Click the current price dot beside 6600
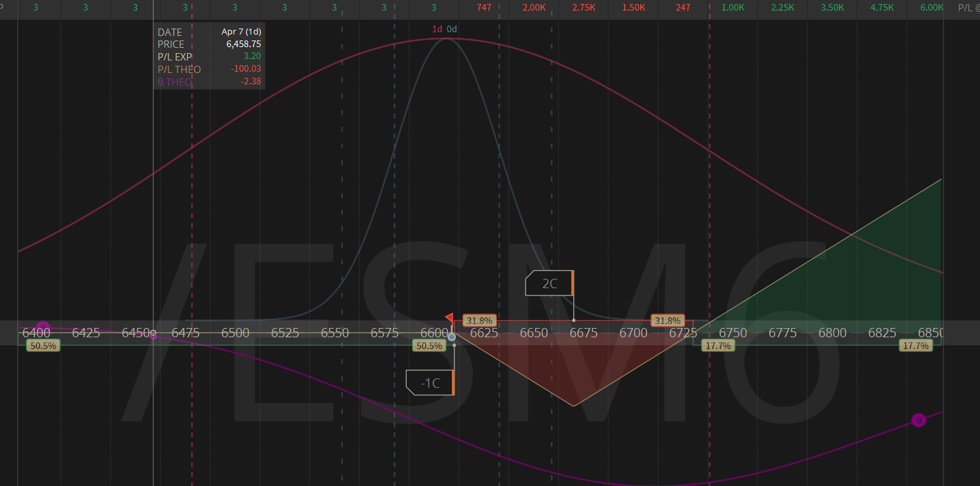This screenshot has width=980, height=486. pyautogui.click(x=452, y=337)
